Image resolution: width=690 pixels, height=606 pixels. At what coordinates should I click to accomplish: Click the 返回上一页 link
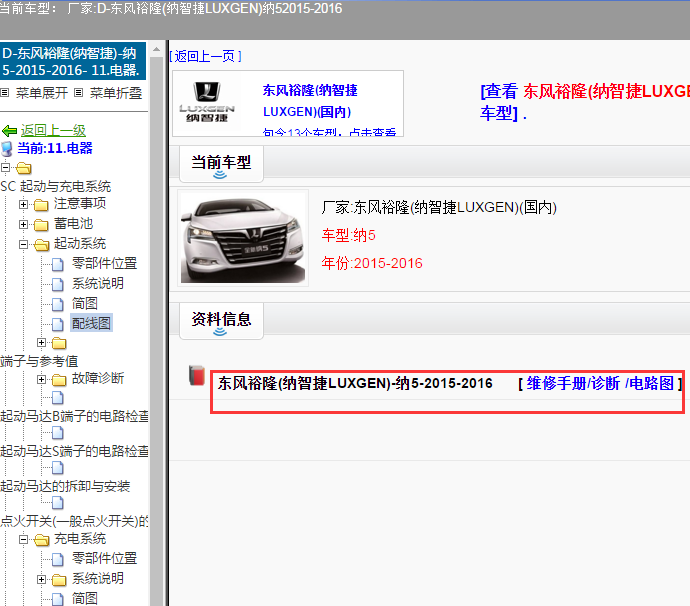point(205,56)
